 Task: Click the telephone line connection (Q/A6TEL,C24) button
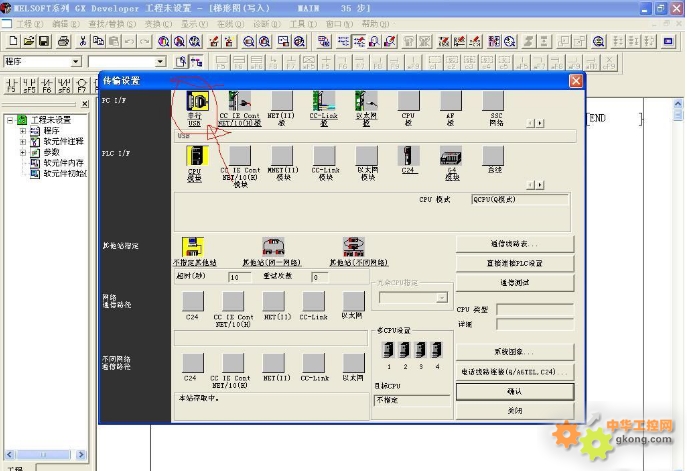(x=515, y=372)
